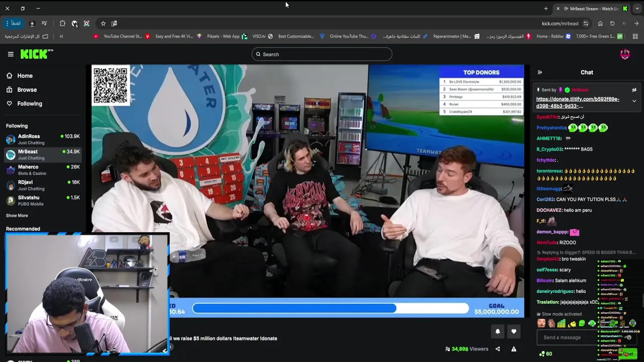
Task: Open Following in the sidebar
Action: tap(24, 104)
